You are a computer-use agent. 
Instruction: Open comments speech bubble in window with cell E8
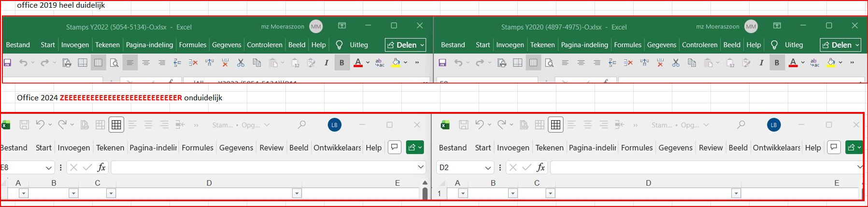click(x=395, y=147)
